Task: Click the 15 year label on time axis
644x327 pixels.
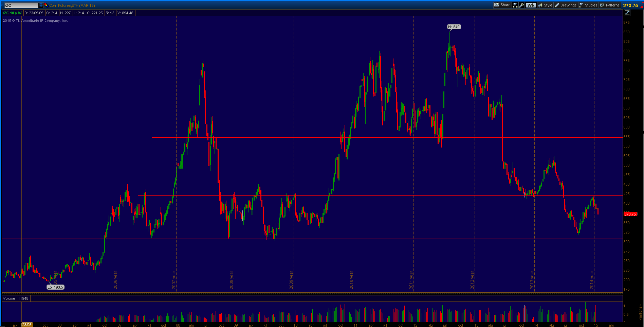Action: coord(595,325)
